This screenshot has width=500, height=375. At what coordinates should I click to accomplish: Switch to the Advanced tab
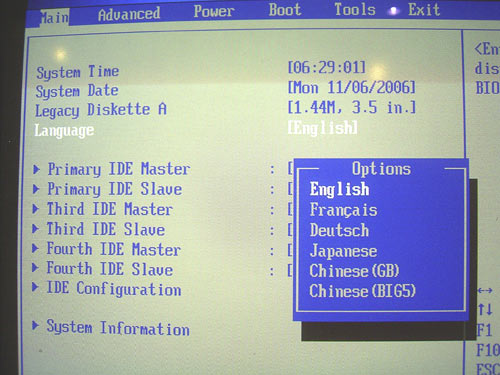click(x=129, y=14)
